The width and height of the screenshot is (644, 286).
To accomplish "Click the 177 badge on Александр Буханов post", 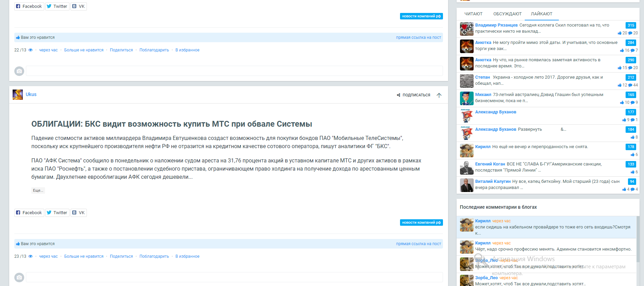I will [631, 112].
